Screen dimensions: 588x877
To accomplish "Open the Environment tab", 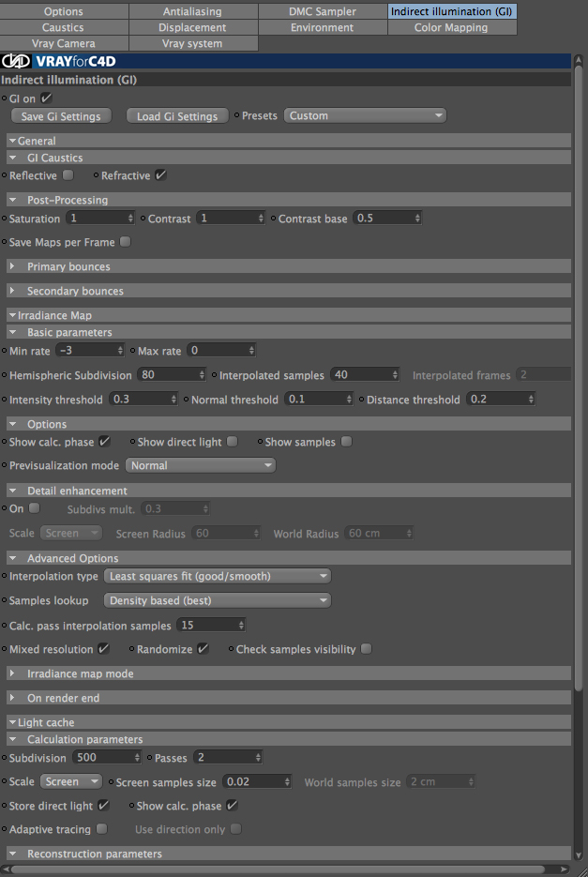I will pos(323,27).
